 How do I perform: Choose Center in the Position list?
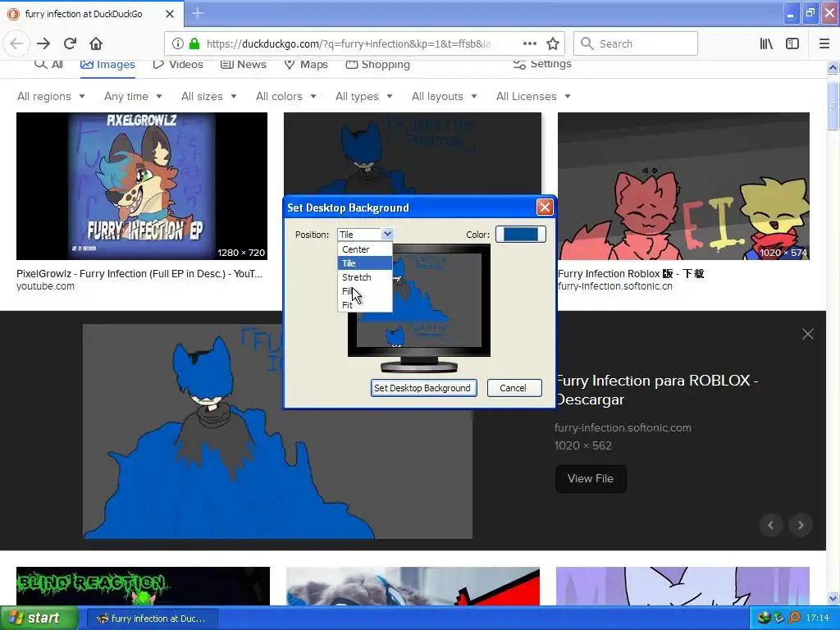[365, 249]
